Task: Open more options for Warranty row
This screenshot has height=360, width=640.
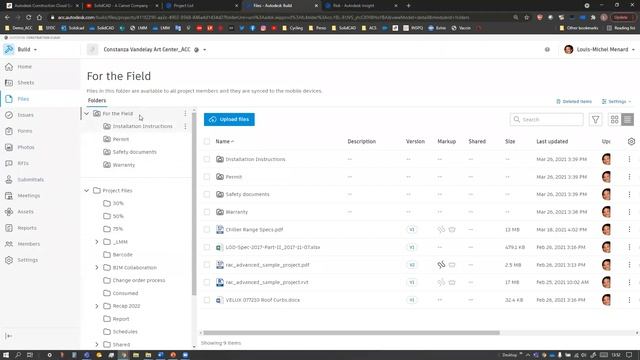Action: (629, 212)
